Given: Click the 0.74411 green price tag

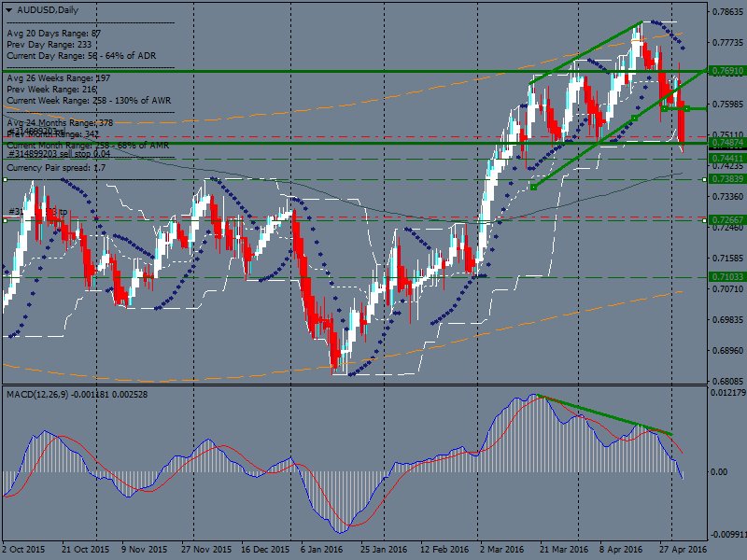Looking at the screenshot, I should tap(727, 158).
